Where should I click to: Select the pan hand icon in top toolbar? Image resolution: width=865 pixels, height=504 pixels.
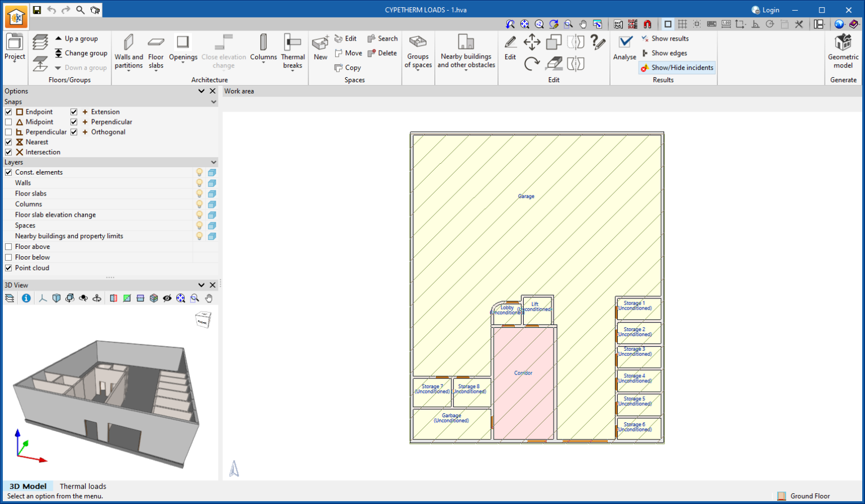583,24
